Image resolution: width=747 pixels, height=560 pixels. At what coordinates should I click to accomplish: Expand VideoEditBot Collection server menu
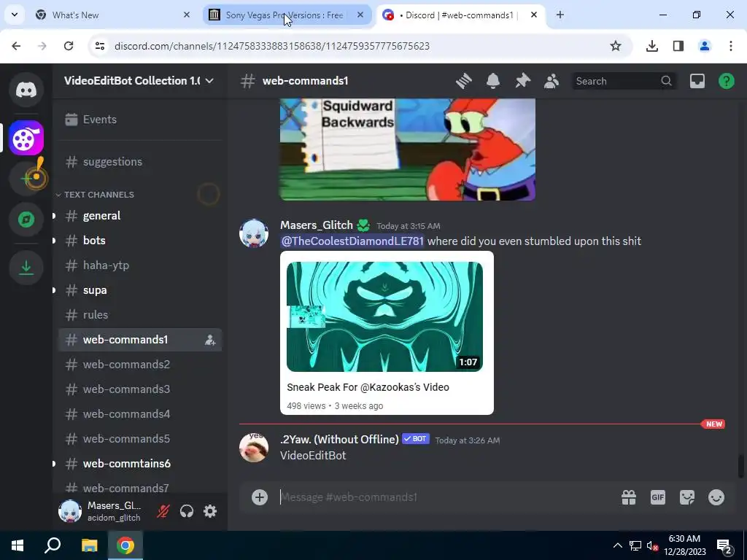pyautogui.click(x=139, y=80)
